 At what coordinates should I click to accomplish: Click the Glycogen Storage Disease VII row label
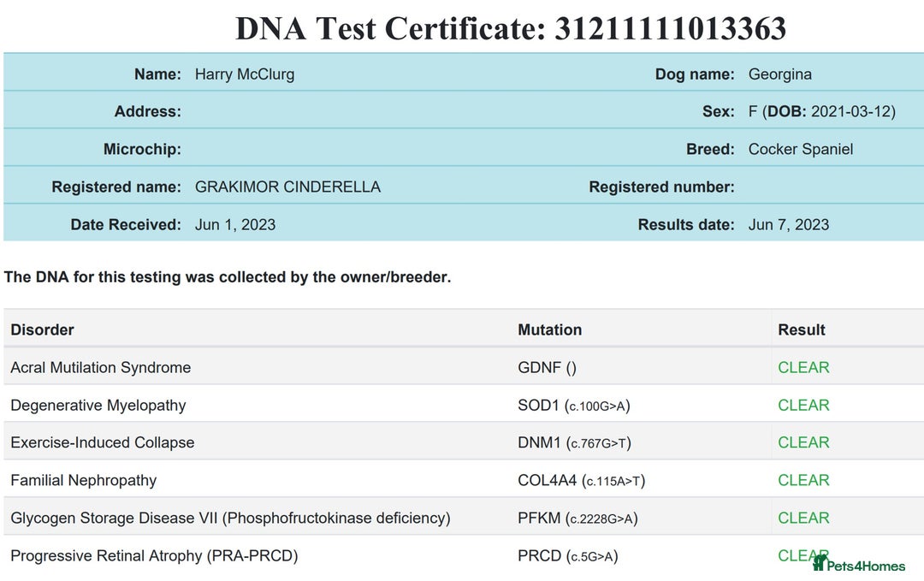[230, 519]
